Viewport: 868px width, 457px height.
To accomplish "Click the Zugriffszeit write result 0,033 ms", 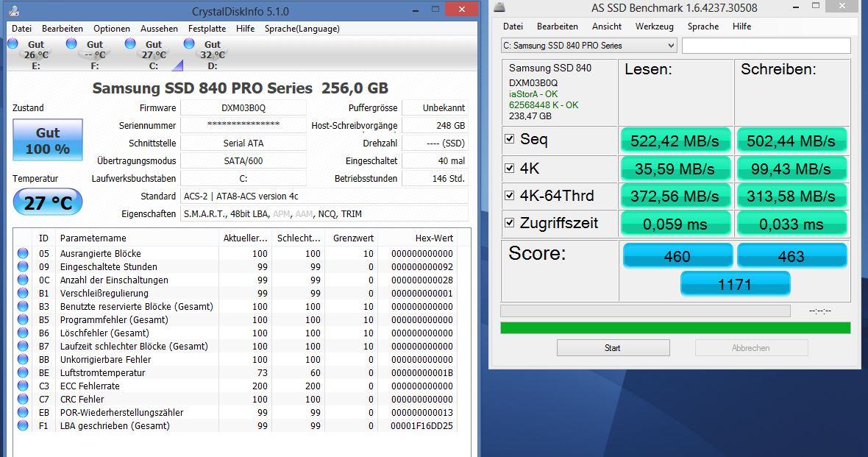I will 791,224.
